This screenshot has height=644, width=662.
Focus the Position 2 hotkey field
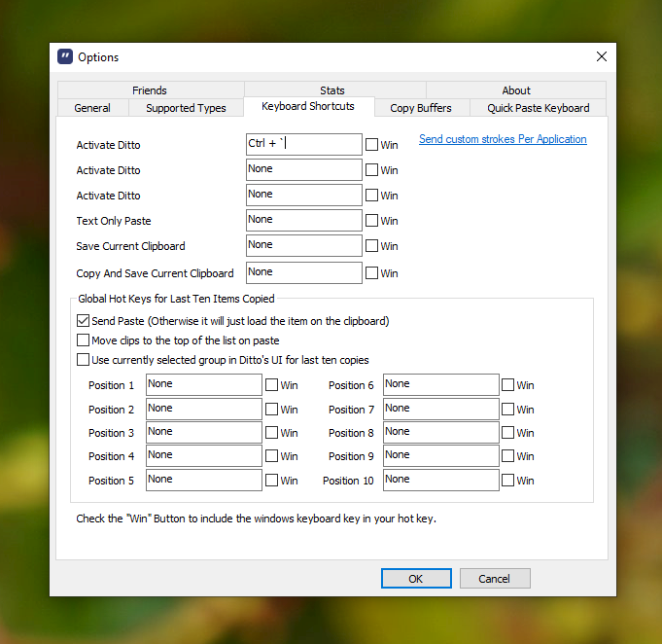(204, 409)
